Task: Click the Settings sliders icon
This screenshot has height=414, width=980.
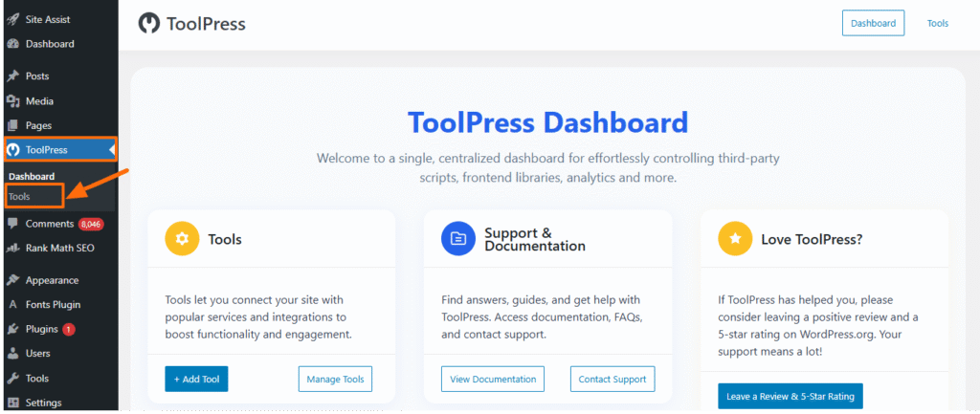Action: [x=12, y=403]
